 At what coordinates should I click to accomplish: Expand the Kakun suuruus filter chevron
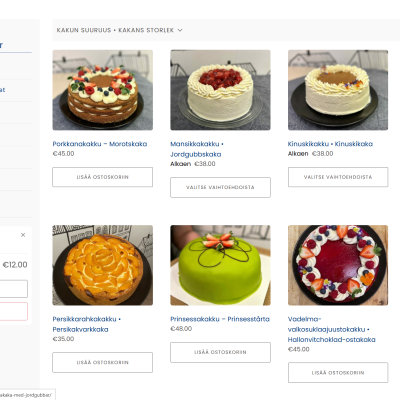point(180,30)
